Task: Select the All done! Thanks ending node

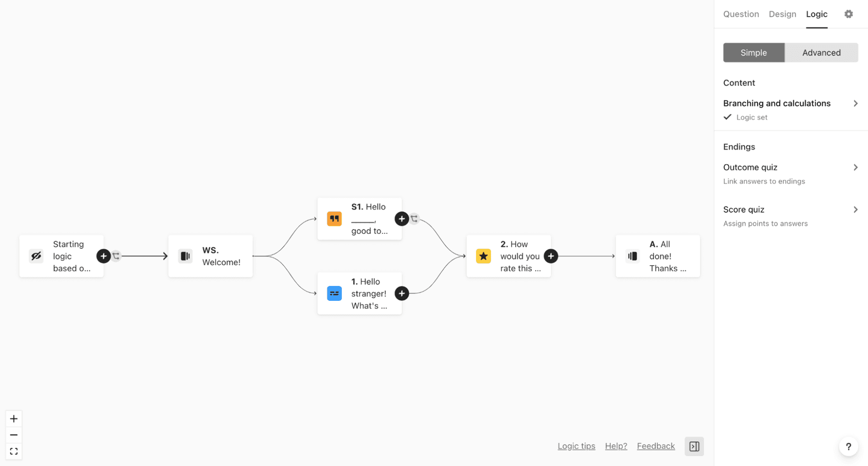Action: tap(658, 256)
